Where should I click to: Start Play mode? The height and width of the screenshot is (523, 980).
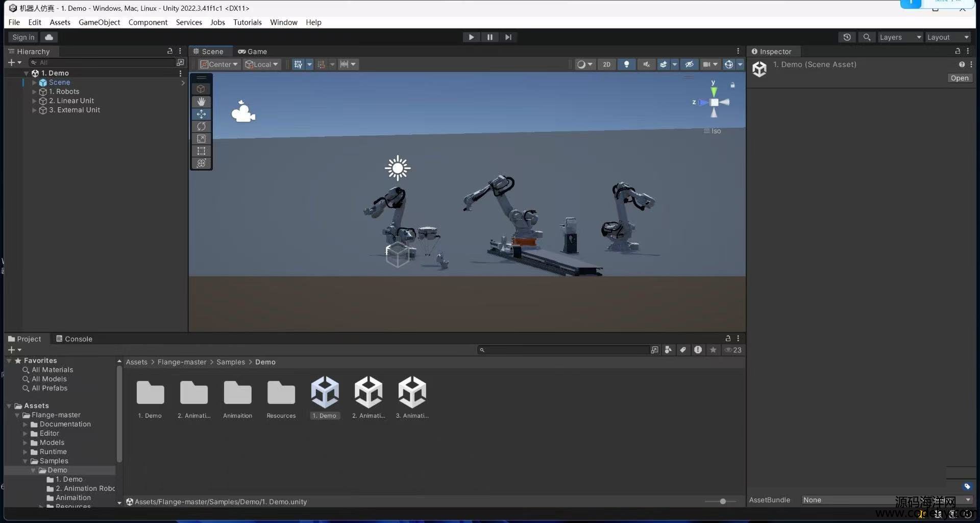[471, 37]
